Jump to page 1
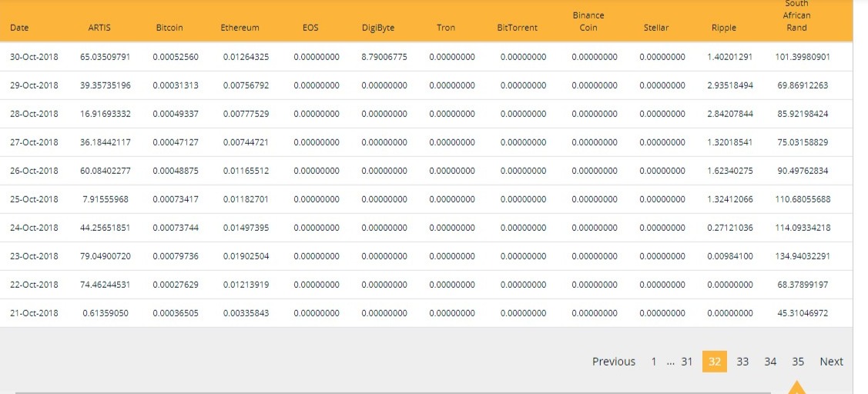Image resolution: width=868 pixels, height=394 pixels. [653, 362]
